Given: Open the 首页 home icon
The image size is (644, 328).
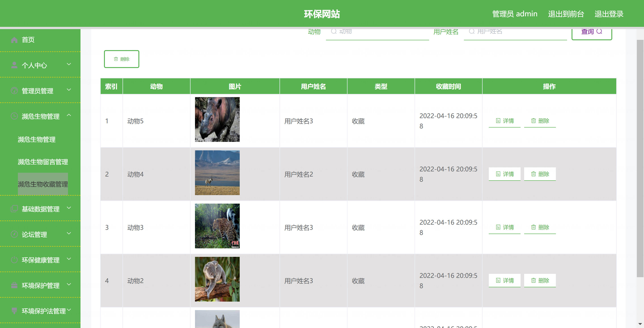Looking at the screenshot, I should click(x=14, y=40).
